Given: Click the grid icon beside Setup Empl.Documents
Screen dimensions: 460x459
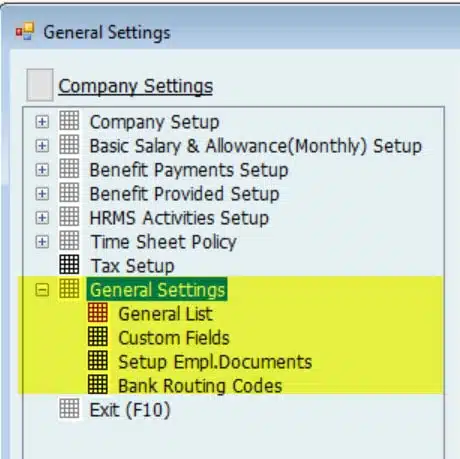Looking at the screenshot, I should point(98,361).
